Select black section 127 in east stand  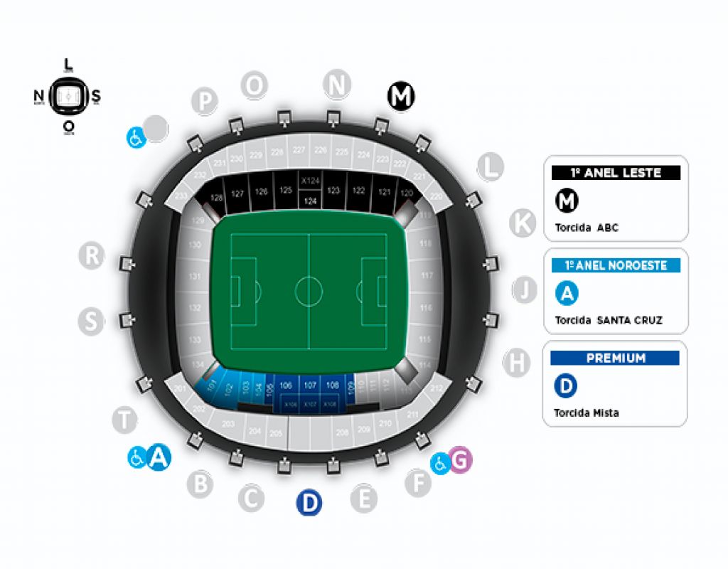coord(237,193)
